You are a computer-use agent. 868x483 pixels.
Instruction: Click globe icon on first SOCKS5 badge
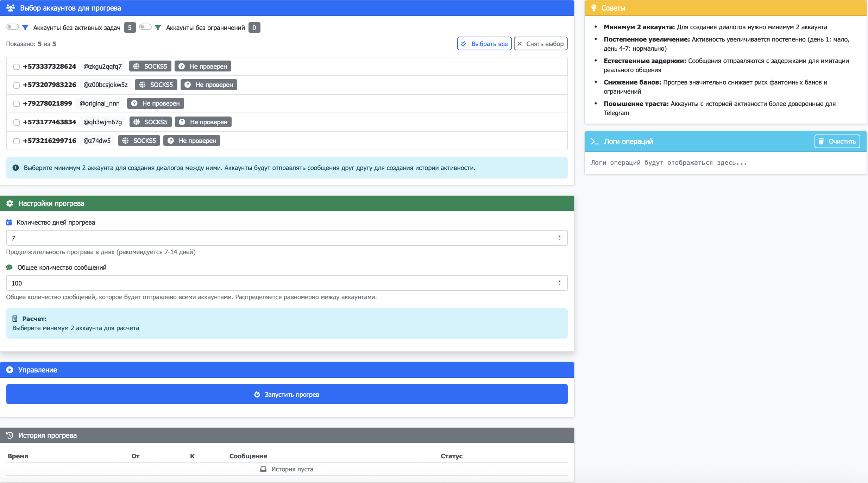pyautogui.click(x=137, y=67)
